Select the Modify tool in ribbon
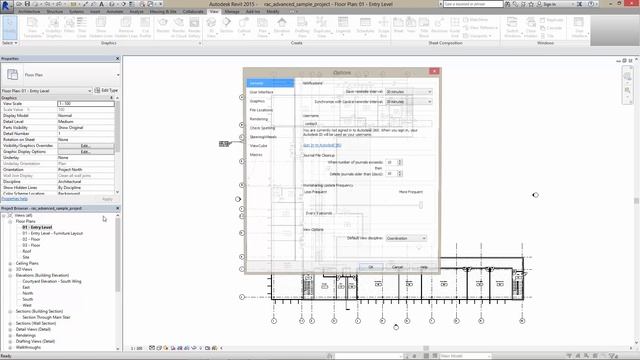This screenshot has height=360, width=640. pos(10,27)
